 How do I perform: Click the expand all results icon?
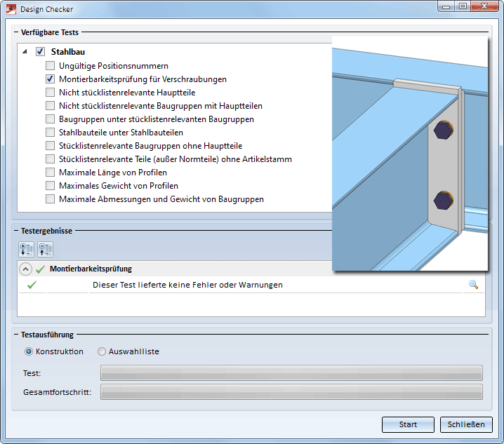[27, 249]
